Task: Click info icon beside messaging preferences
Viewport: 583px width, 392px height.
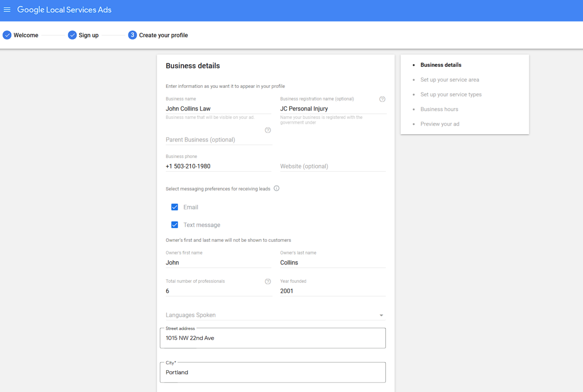Action: click(276, 188)
